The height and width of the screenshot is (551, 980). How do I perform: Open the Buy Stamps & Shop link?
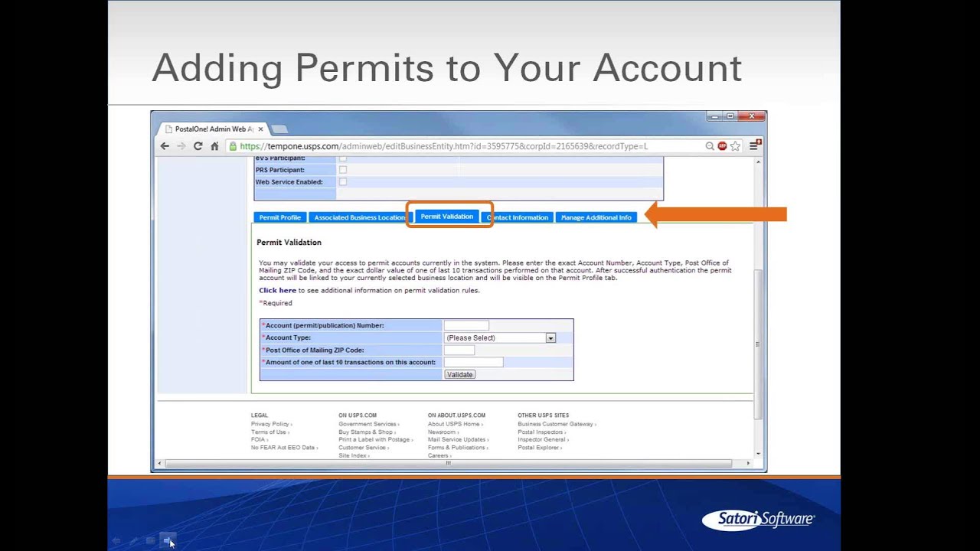(367, 432)
